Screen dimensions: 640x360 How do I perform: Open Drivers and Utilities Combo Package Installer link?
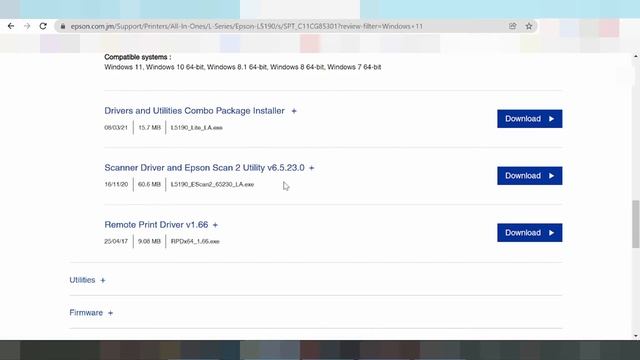pos(194,111)
